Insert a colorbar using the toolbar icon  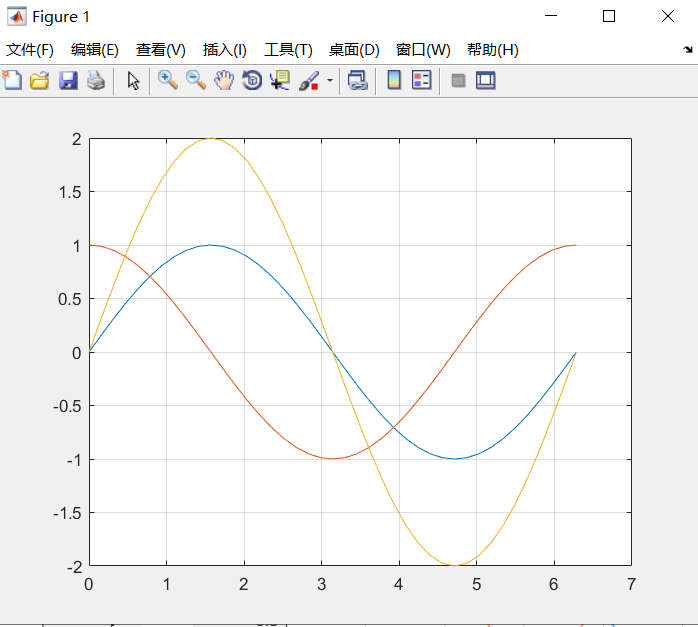click(394, 81)
